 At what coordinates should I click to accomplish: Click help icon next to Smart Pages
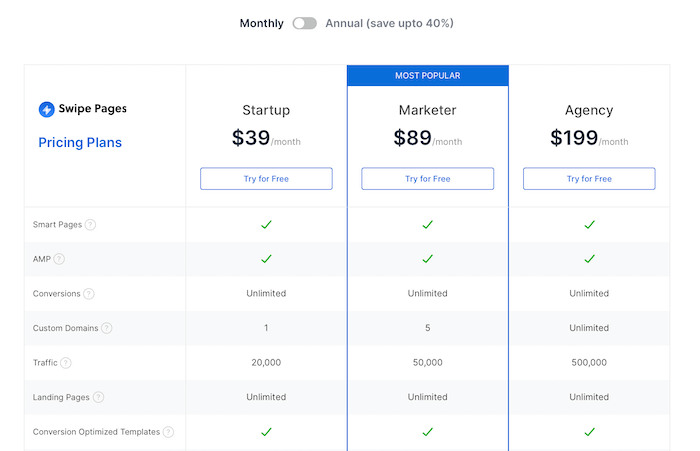pos(90,225)
